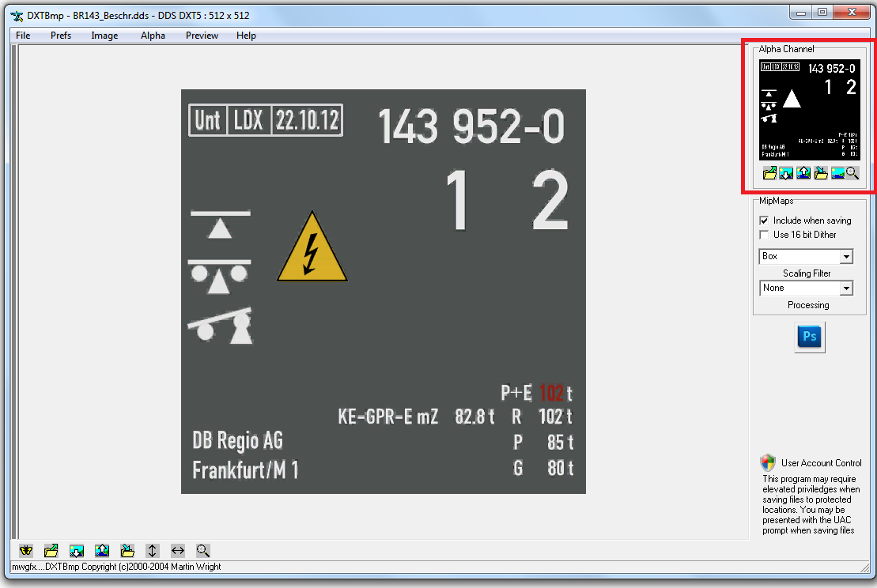Click the folder with blue arrow icon in the Alpha Channel panel
This screenshot has width=877, height=588.
(x=821, y=173)
